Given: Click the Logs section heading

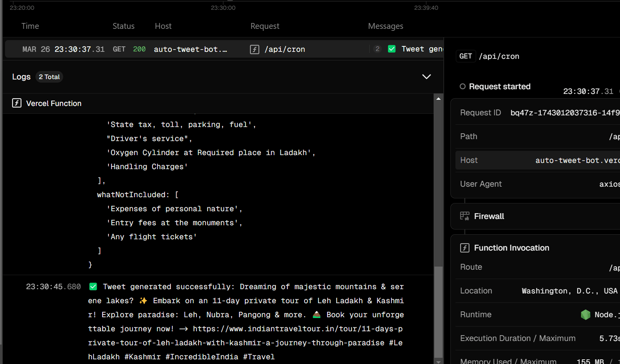Looking at the screenshot, I should pos(21,77).
